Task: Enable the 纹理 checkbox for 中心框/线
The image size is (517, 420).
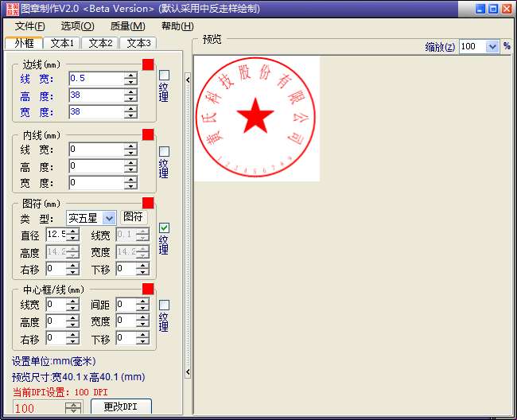Action: (x=164, y=305)
